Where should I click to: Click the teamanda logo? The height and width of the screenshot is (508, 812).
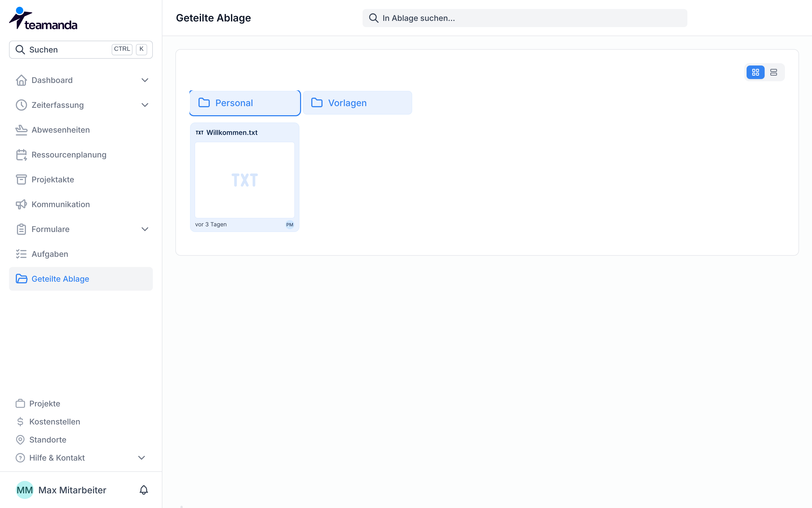[x=43, y=18]
